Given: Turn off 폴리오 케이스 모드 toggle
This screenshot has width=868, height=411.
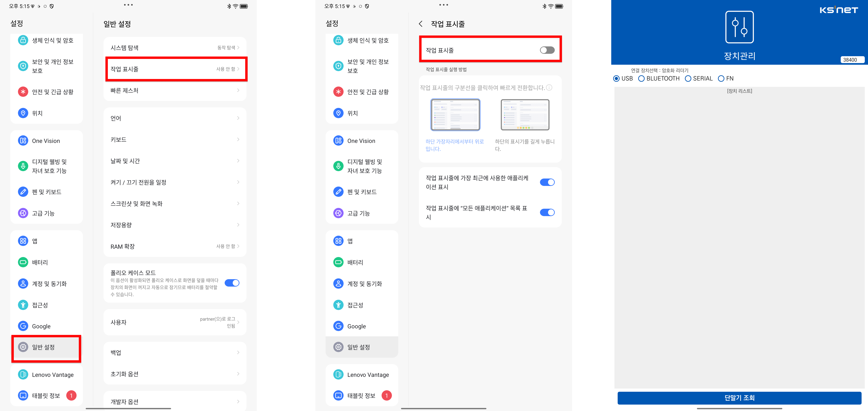Looking at the screenshot, I should (x=232, y=283).
